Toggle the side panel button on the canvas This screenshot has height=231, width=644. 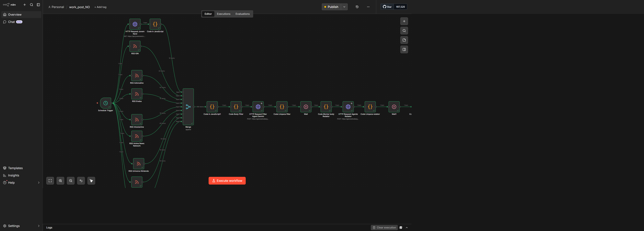coord(404,49)
